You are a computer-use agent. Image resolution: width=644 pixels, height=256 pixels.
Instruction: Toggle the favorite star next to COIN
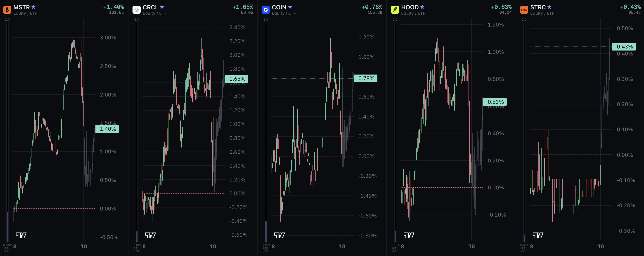[290, 7]
